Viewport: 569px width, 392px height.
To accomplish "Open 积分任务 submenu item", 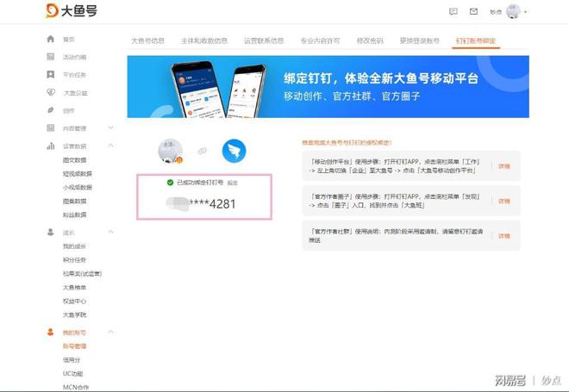I will [x=74, y=259].
